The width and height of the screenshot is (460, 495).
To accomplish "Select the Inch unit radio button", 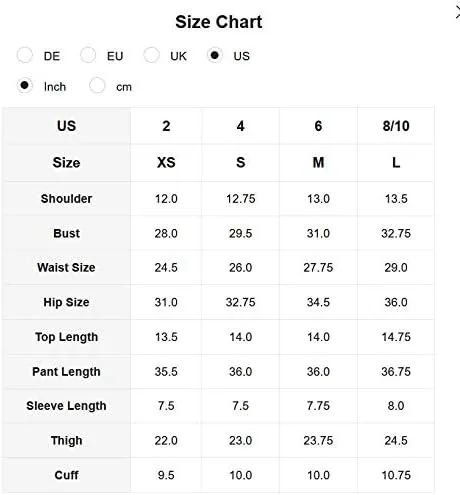I will click(24, 86).
